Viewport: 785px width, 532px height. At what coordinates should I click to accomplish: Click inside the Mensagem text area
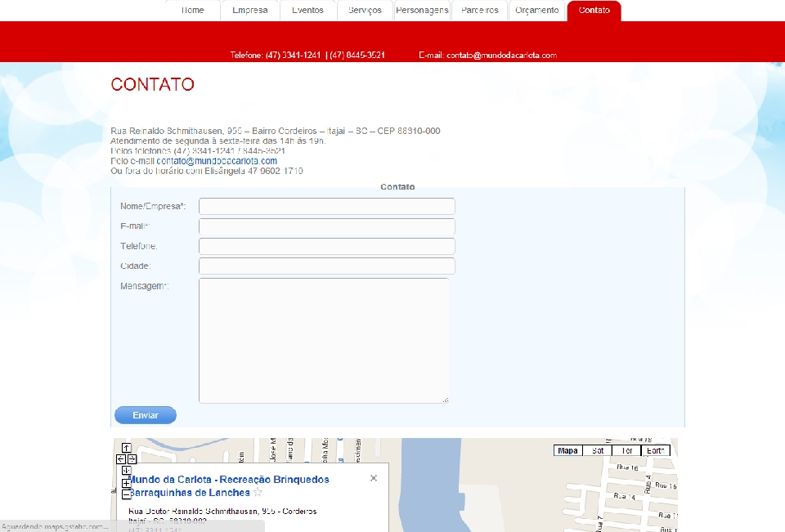324,340
